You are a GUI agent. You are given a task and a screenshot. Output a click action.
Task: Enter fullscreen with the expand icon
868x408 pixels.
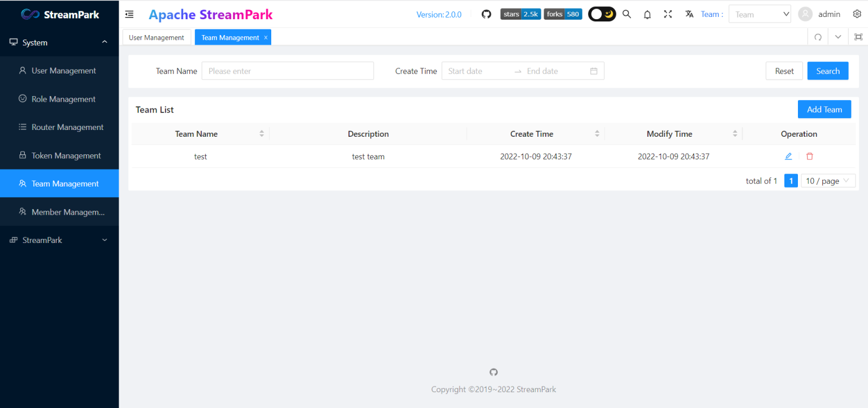click(x=668, y=14)
